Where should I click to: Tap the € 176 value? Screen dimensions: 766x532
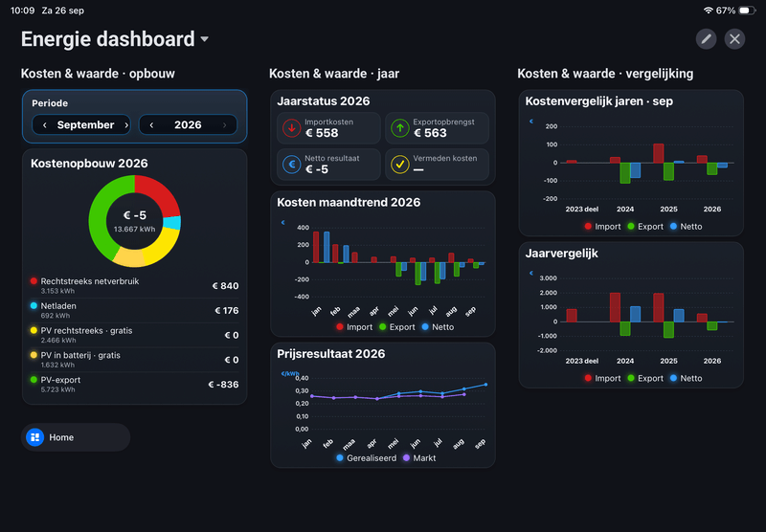(227, 310)
